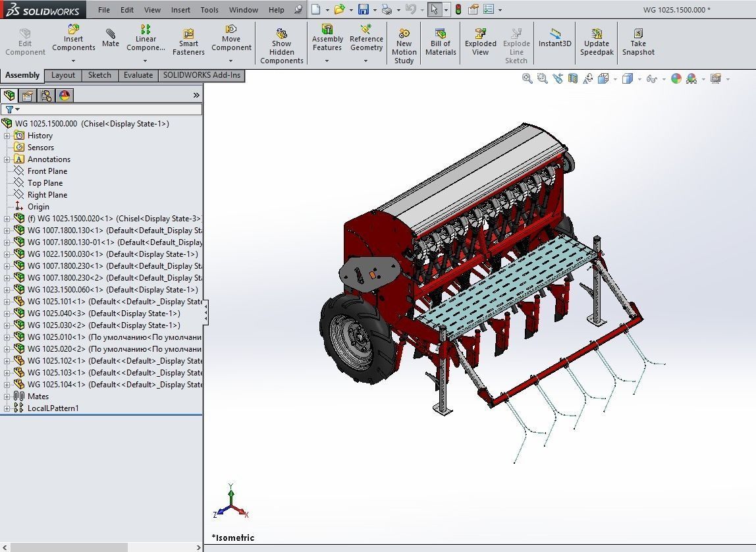Image resolution: width=756 pixels, height=552 pixels.
Task: Open Bill of Materials
Action: pyautogui.click(x=441, y=42)
